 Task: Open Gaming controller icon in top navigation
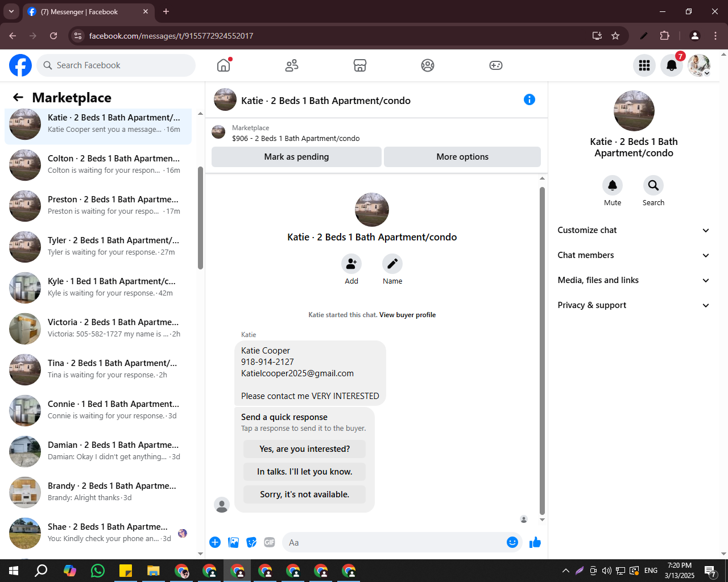pyautogui.click(x=496, y=65)
